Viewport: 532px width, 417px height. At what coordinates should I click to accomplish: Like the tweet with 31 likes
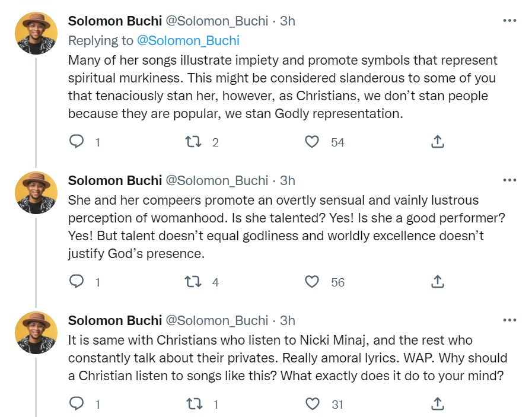click(x=312, y=405)
